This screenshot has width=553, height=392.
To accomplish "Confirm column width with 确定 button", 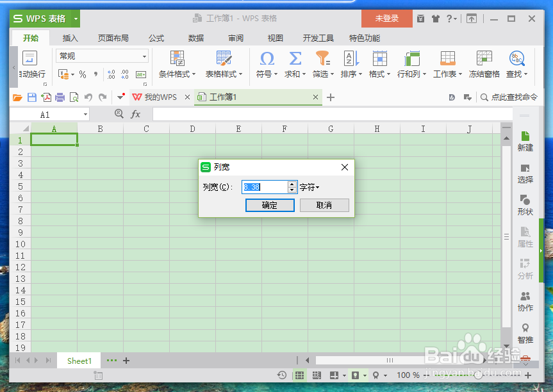I will 269,206.
